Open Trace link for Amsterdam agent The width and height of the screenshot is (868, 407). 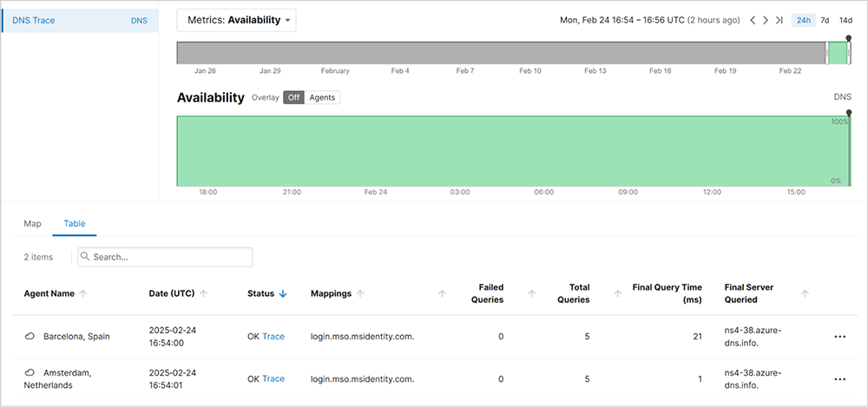pos(273,379)
